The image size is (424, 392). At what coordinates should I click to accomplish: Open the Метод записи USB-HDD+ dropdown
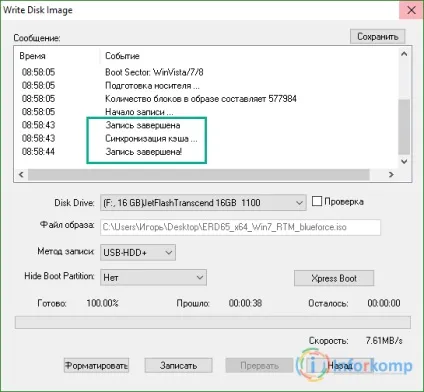pos(138,253)
